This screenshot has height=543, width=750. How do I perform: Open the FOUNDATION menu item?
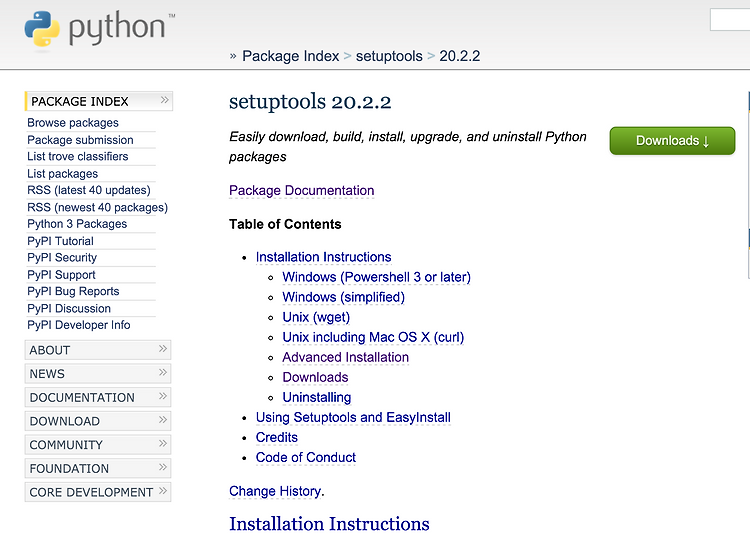[x=98, y=468]
